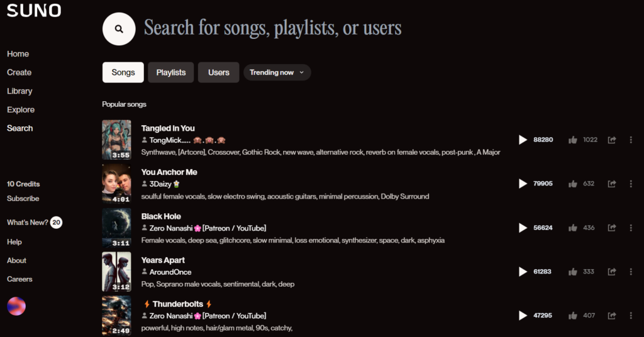The height and width of the screenshot is (337, 644).
Task: Select the Songs tab
Action: 123,72
